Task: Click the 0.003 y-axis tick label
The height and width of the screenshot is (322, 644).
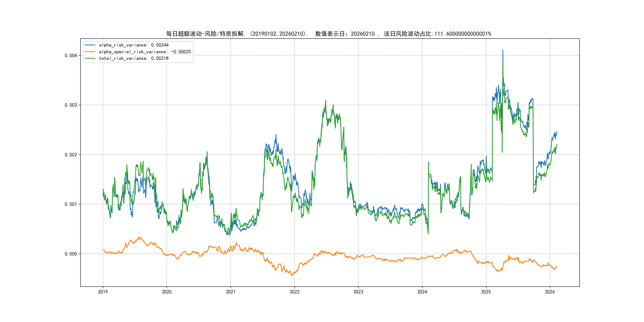Action: point(71,105)
